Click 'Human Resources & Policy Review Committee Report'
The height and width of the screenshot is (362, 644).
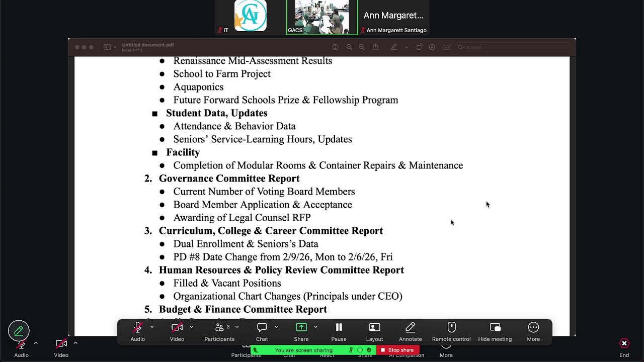coord(282,269)
